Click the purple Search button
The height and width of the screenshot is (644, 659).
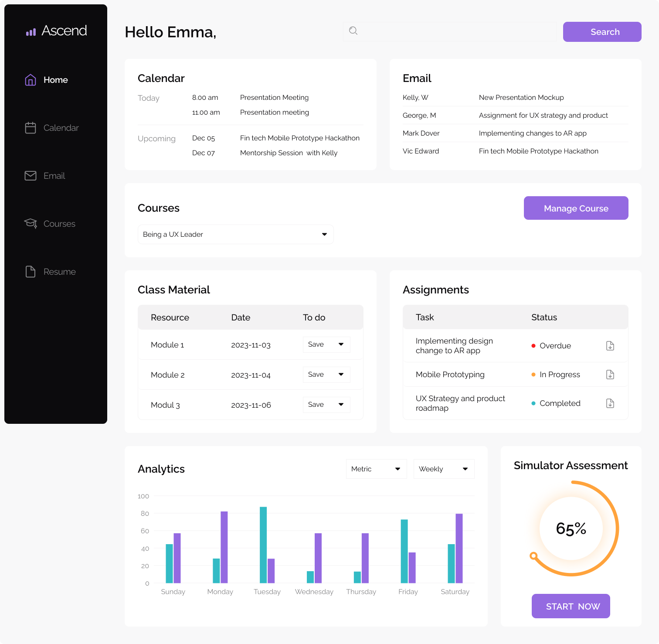[x=602, y=32]
